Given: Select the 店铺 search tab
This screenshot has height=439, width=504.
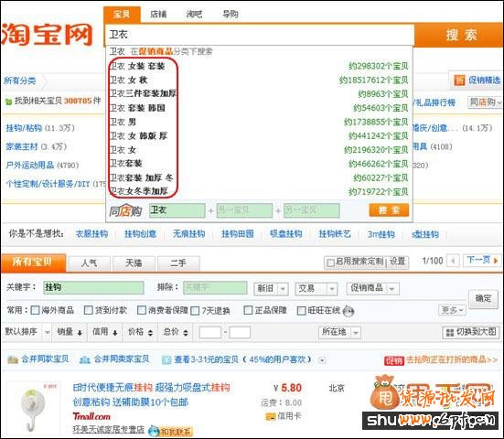Looking at the screenshot, I should (x=158, y=14).
